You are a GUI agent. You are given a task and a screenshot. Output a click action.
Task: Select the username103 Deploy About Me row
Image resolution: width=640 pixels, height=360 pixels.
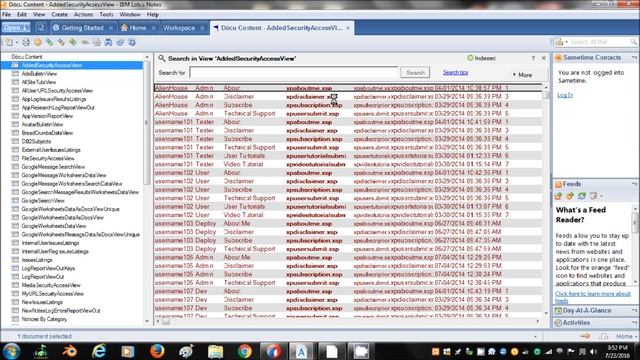pyautogui.click(x=348, y=224)
